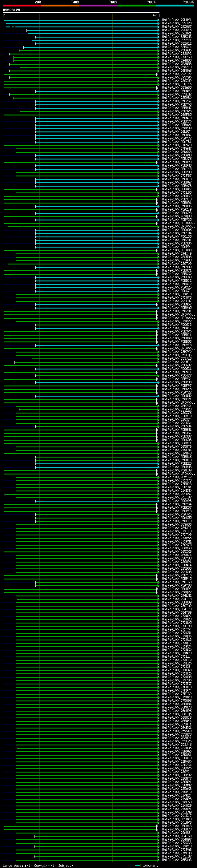Select UniRef100_Q6AVL1 hit name
Image resolution: width=197 pixels, height=868 pixels.
click(x=177, y=443)
